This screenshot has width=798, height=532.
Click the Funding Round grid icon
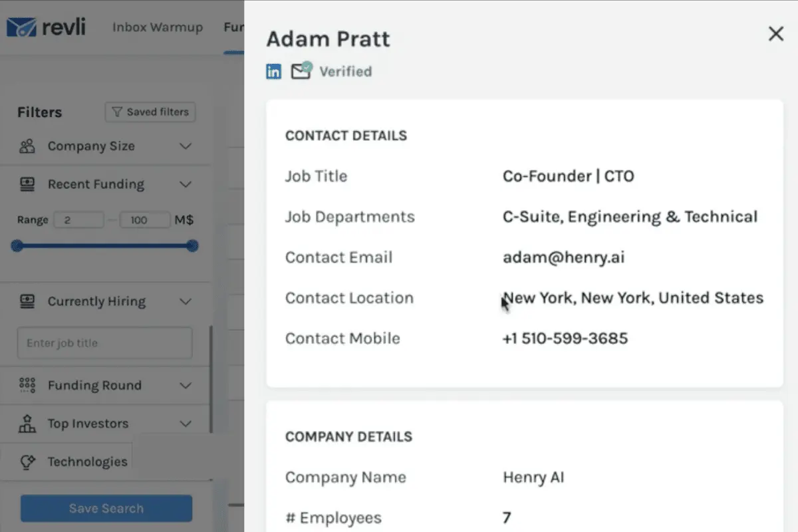pyautogui.click(x=27, y=385)
